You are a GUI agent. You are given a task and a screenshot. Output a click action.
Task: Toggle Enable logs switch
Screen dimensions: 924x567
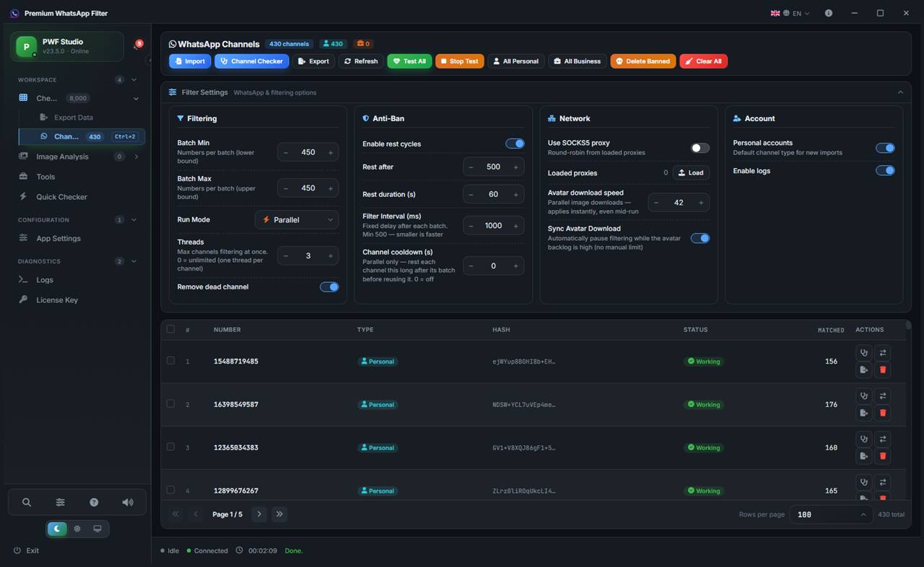pyautogui.click(x=885, y=171)
